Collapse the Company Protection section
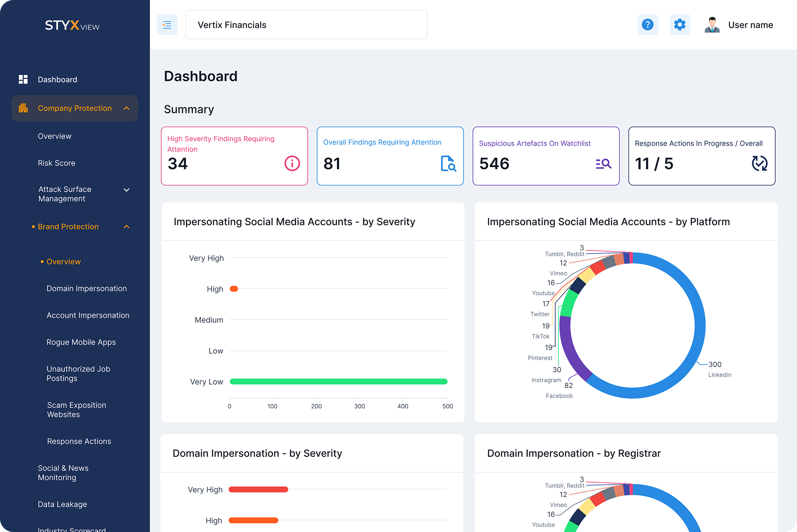797x532 pixels. tap(126, 108)
